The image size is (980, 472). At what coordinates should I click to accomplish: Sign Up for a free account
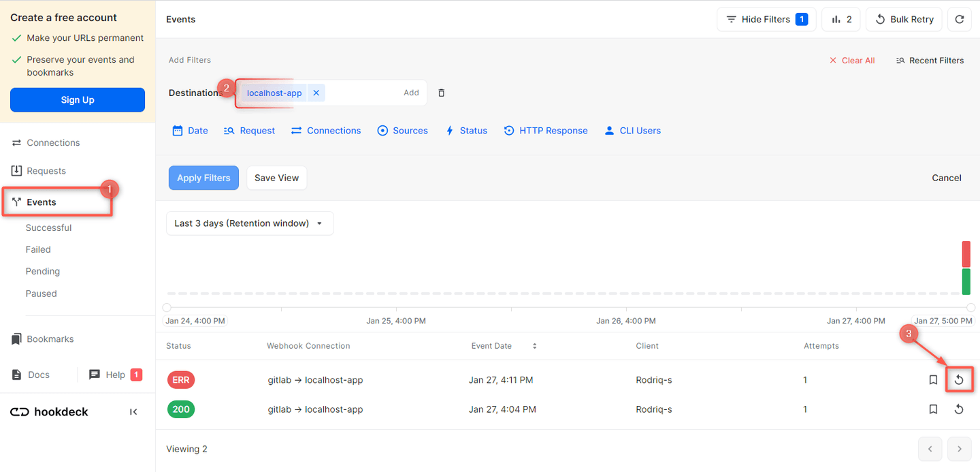(77, 99)
